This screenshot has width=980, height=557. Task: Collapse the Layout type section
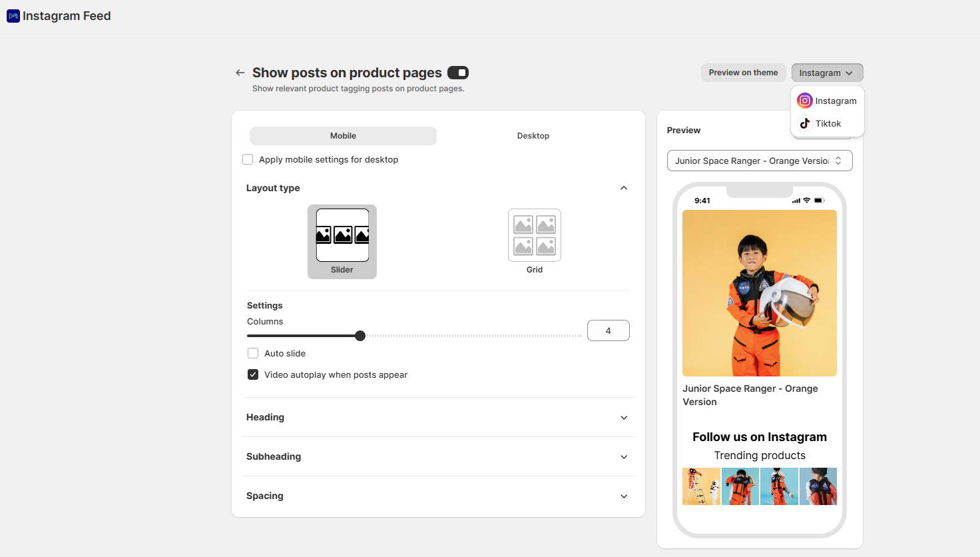624,188
